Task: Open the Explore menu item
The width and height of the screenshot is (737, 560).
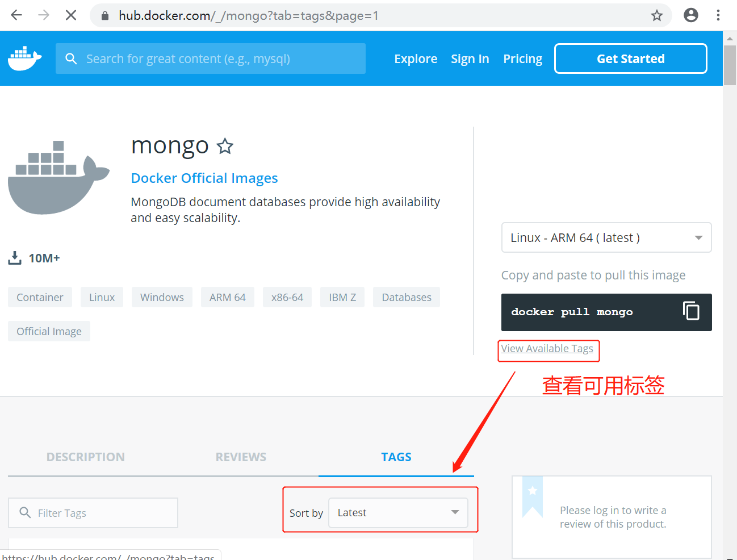Action: coord(416,58)
